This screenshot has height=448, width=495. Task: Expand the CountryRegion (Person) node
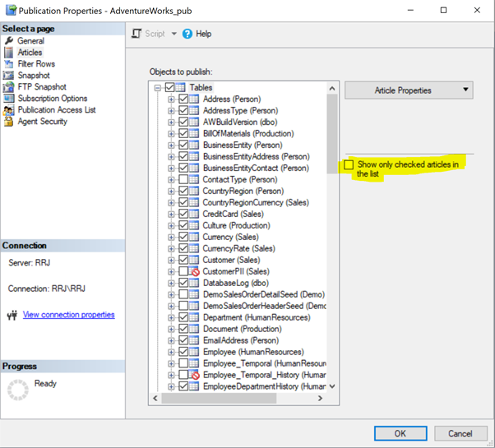coord(171,192)
